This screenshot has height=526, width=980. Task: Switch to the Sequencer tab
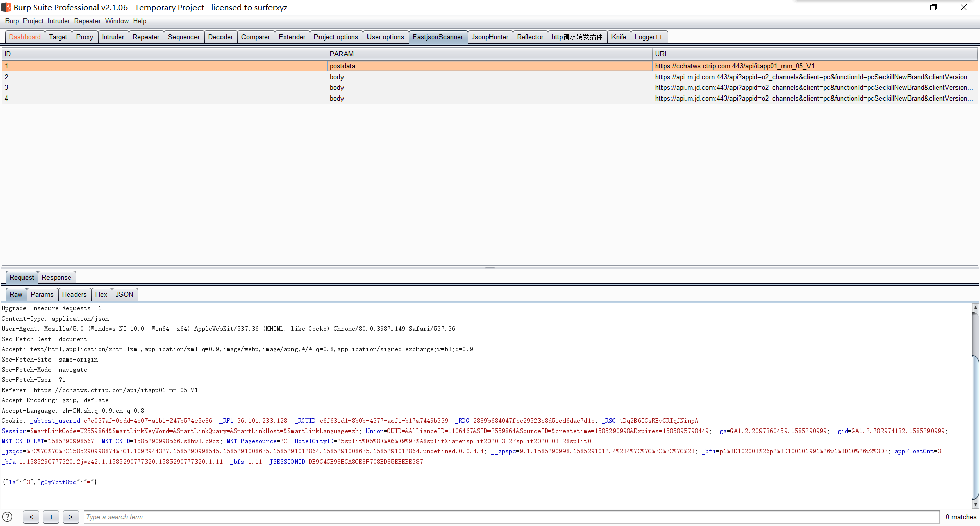(184, 37)
